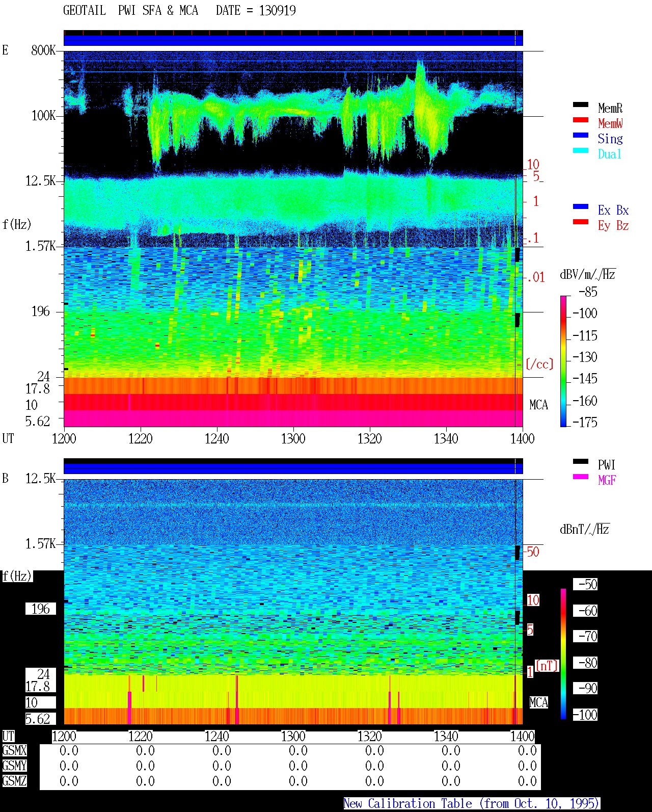652x812 pixels.
Task: Select the magenta MGF legend swatch
Action: tap(581, 477)
